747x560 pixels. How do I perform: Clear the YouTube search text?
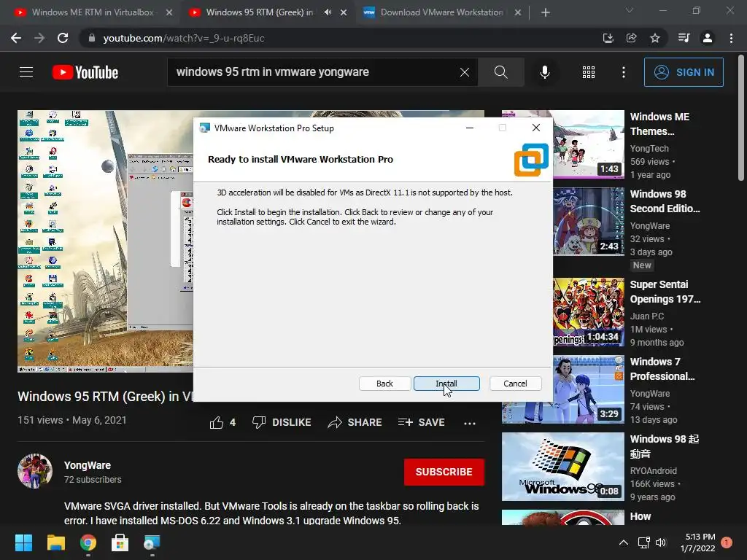click(465, 72)
